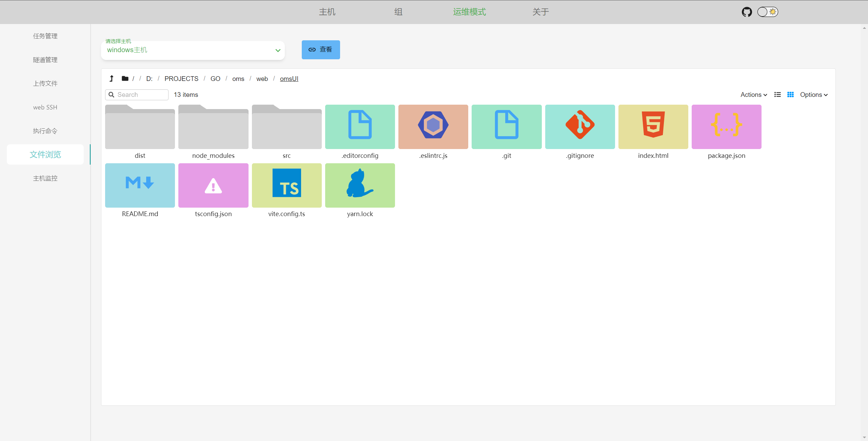Open the GitHub repository icon
This screenshot has height=441, width=868.
pos(747,12)
